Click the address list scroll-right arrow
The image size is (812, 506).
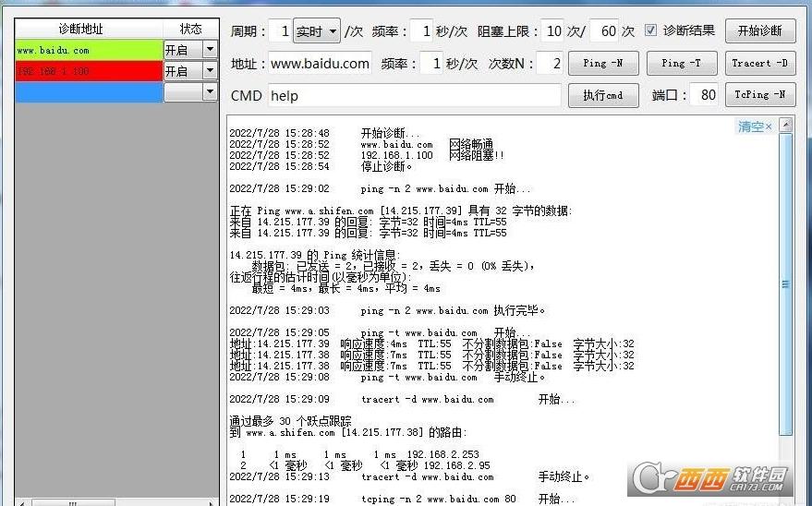[x=211, y=502]
